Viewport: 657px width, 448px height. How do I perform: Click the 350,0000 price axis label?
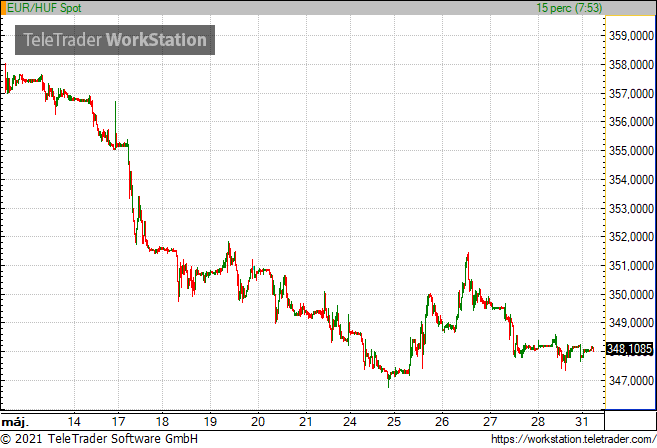(x=631, y=295)
